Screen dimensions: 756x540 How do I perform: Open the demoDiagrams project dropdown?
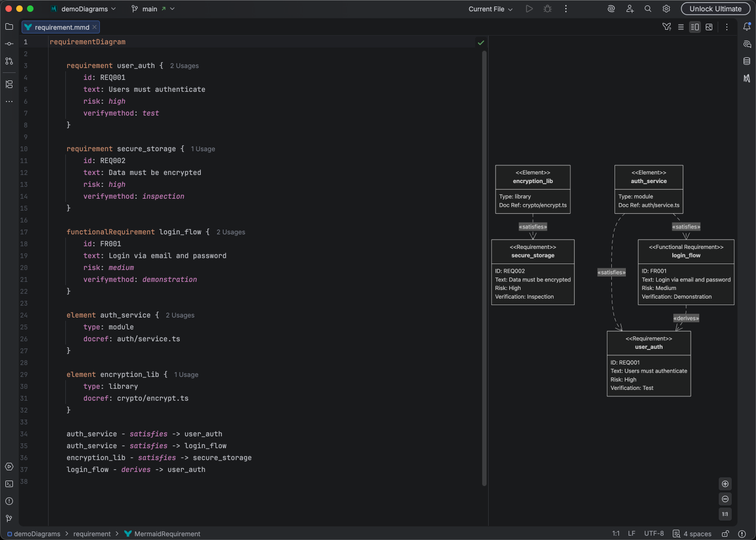click(83, 9)
